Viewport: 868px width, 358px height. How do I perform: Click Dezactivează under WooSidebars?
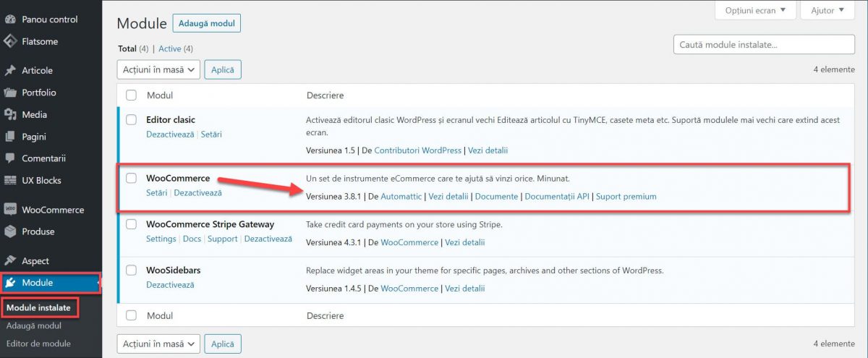170,285
